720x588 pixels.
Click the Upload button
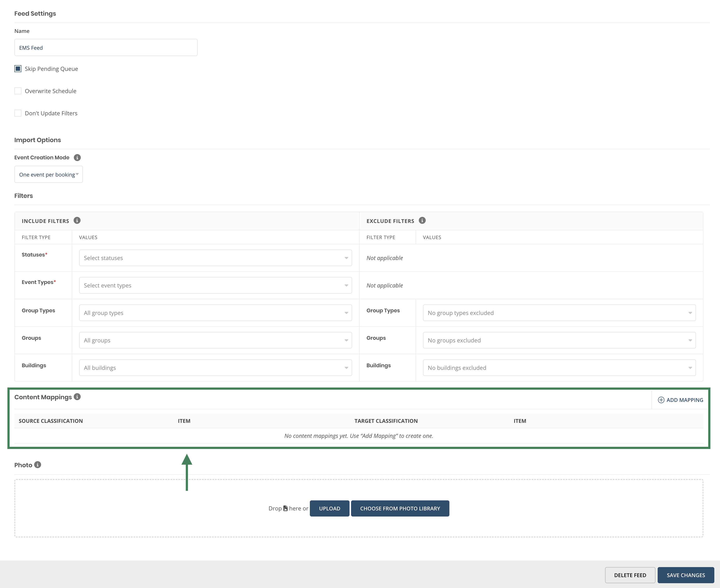click(329, 508)
